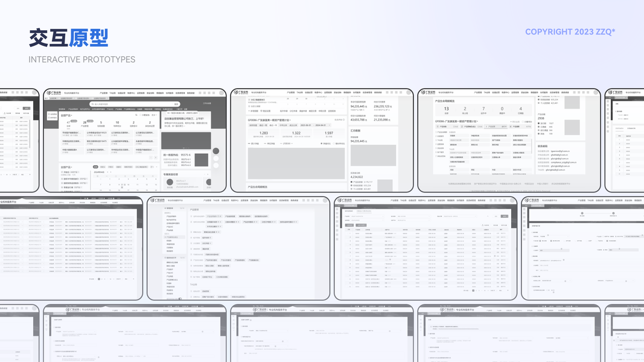Click the customer manager avatar in 专属客服经理 card
This screenshot has height=362, width=644.
170,182
